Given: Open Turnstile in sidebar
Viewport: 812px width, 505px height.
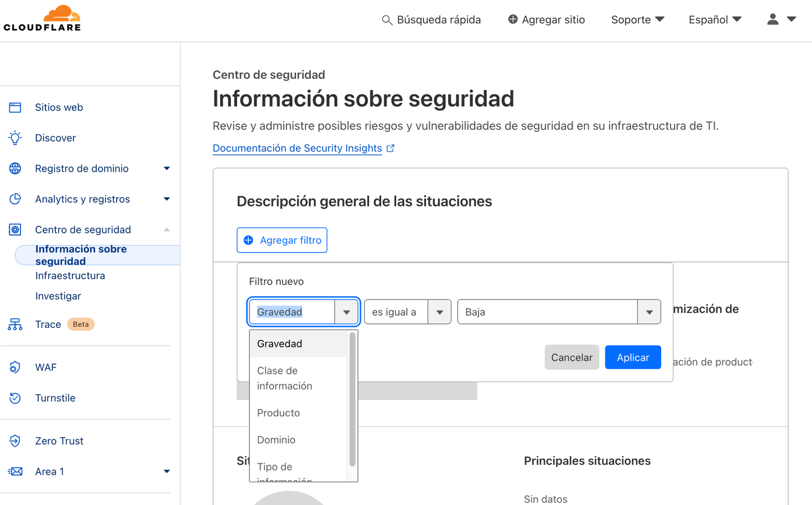Looking at the screenshot, I should point(55,398).
